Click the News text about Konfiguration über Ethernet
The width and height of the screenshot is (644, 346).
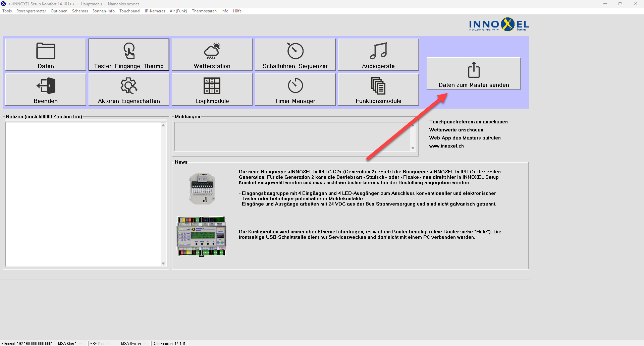point(370,234)
